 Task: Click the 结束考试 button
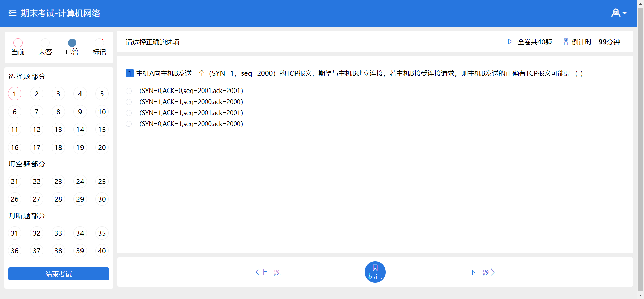(x=59, y=274)
